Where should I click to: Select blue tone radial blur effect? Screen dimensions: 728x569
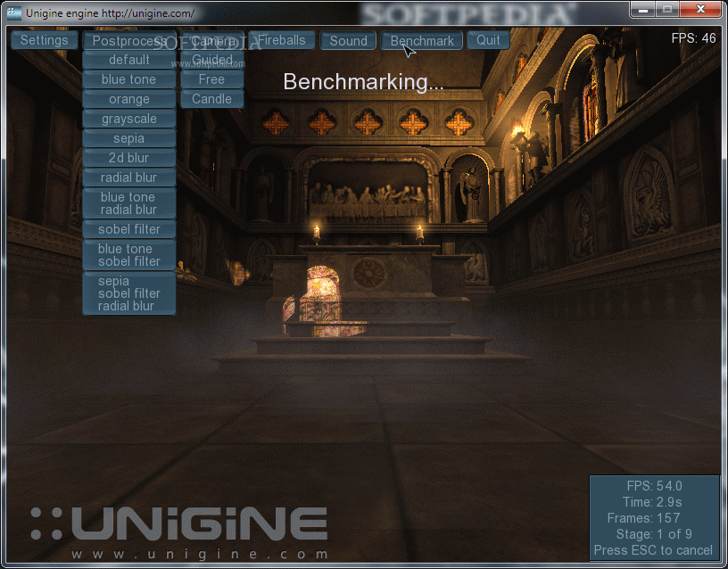129,203
